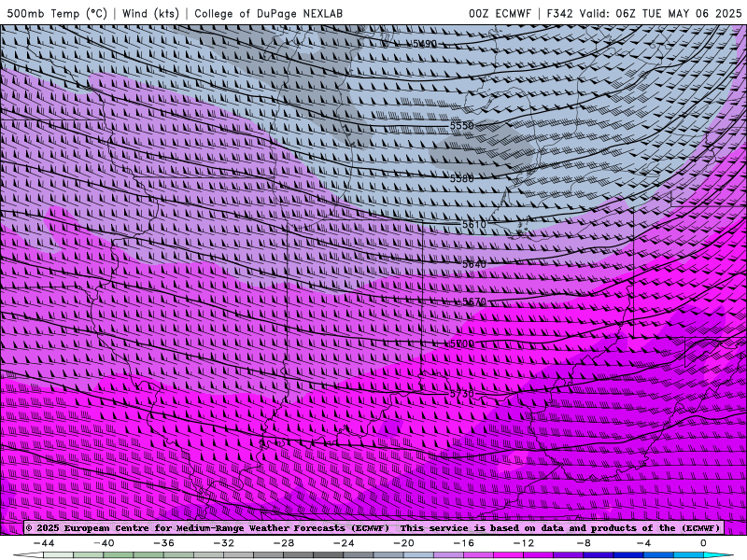Click the ECMWF copyright notice text
Image resolution: width=747 pixels, height=560 pixels.
tap(373, 527)
